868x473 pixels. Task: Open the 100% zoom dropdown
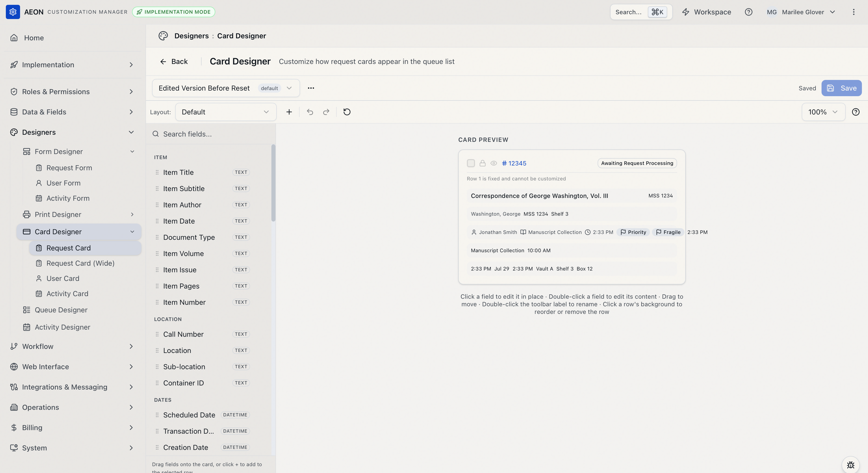(x=823, y=112)
